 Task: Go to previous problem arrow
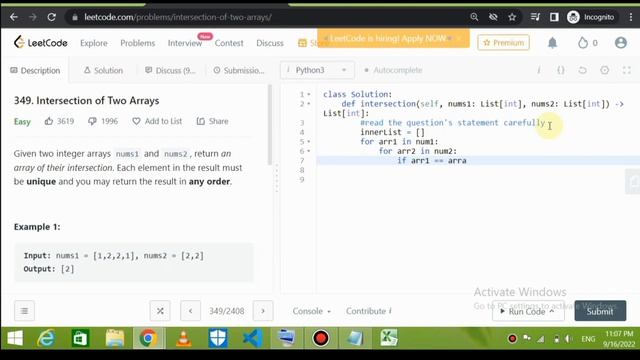(191, 311)
